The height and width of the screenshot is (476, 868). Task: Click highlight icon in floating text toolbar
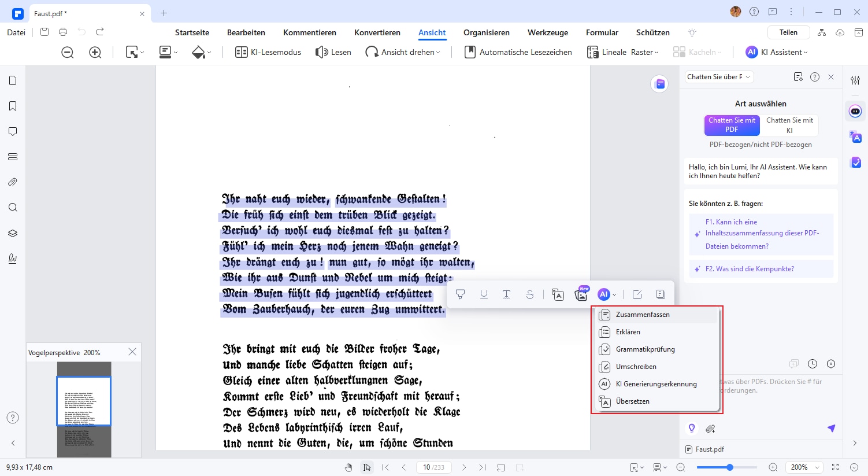pos(461,294)
